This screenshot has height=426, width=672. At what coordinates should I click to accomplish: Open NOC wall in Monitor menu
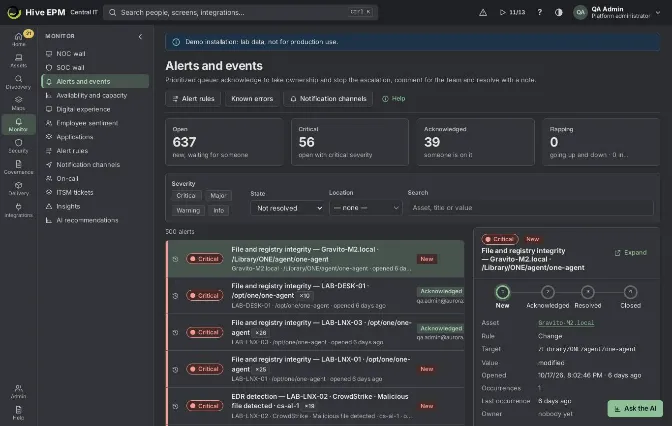pyautogui.click(x=95, y=54)
